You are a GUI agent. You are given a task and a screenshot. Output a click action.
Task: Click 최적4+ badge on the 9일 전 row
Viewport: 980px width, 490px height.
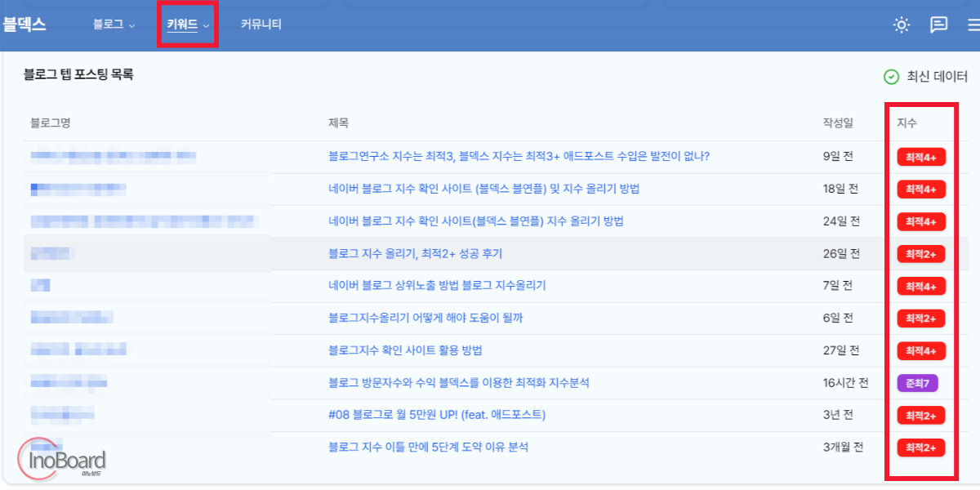click(921, 157)
